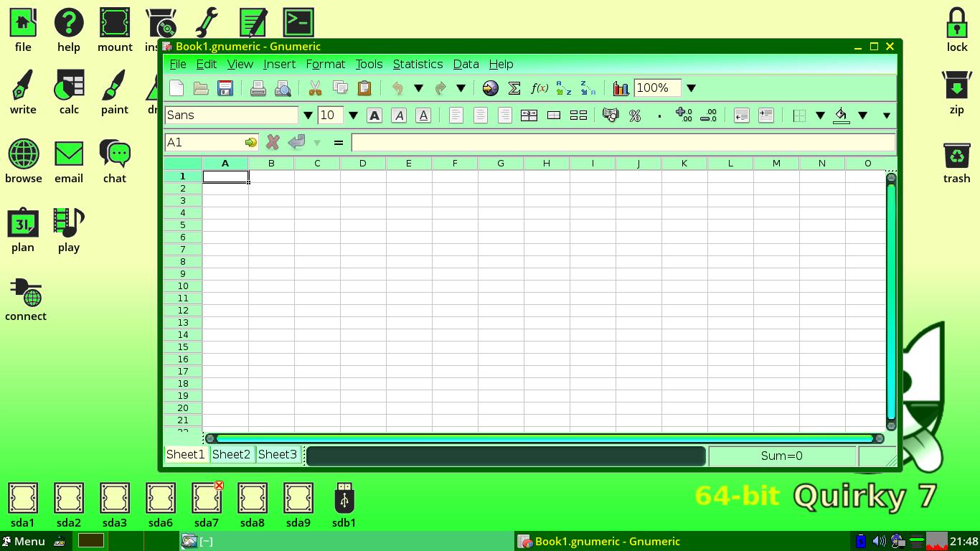Select all cells with the corner button
This screenshot has width=980, height=551.
[183, 164]
